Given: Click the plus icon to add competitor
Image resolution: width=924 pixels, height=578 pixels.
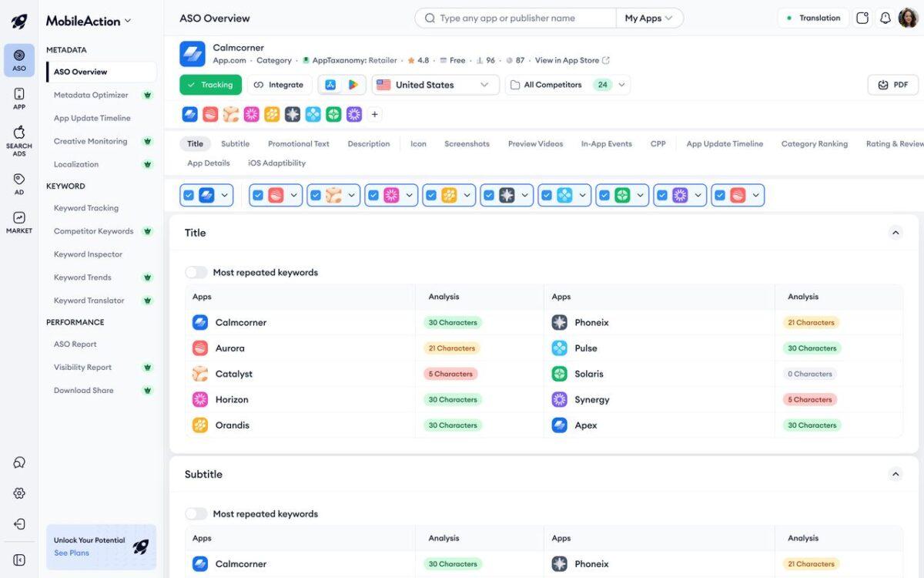Looking at the screenshot, I should 374,114.
